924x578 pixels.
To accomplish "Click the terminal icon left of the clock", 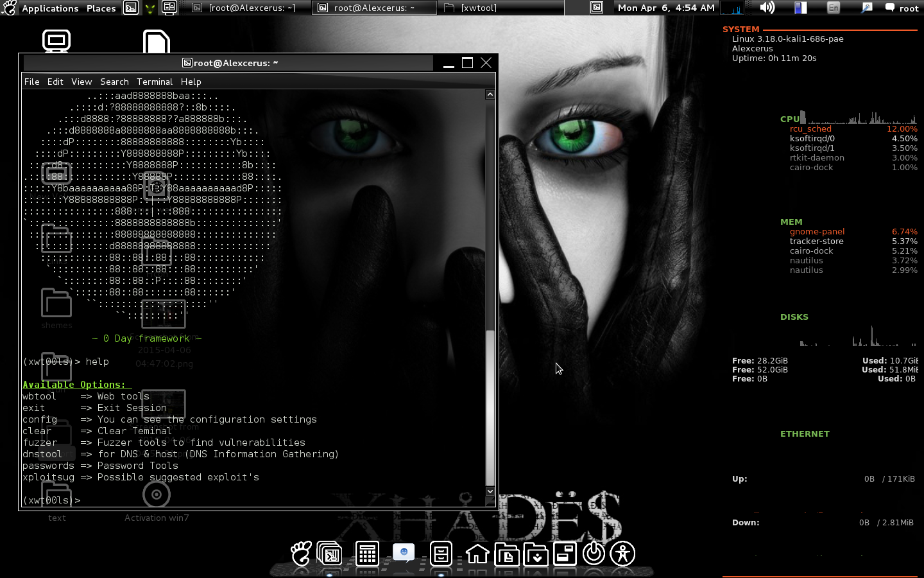I will (597, 8).
